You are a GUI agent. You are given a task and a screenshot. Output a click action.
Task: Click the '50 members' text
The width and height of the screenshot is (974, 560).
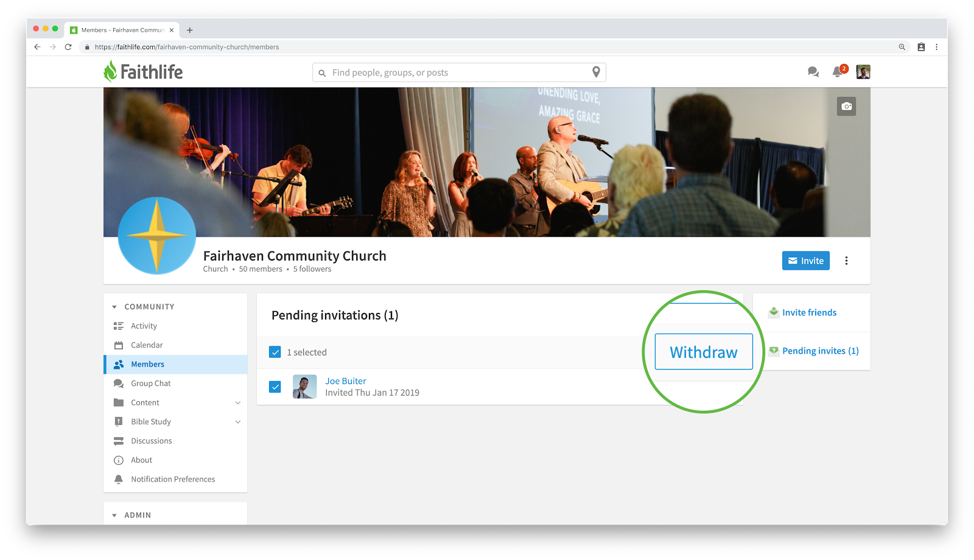point(261,269)
